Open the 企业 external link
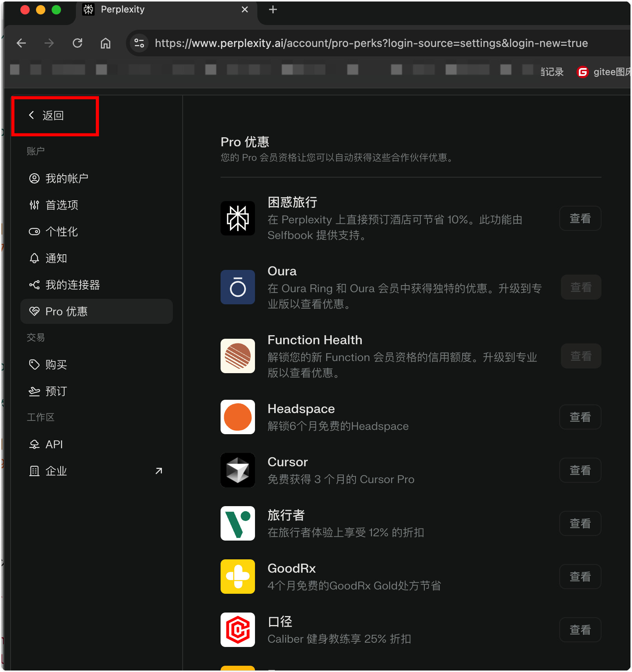The width and height of the screenshot is (632, 672). pos(96,471)
